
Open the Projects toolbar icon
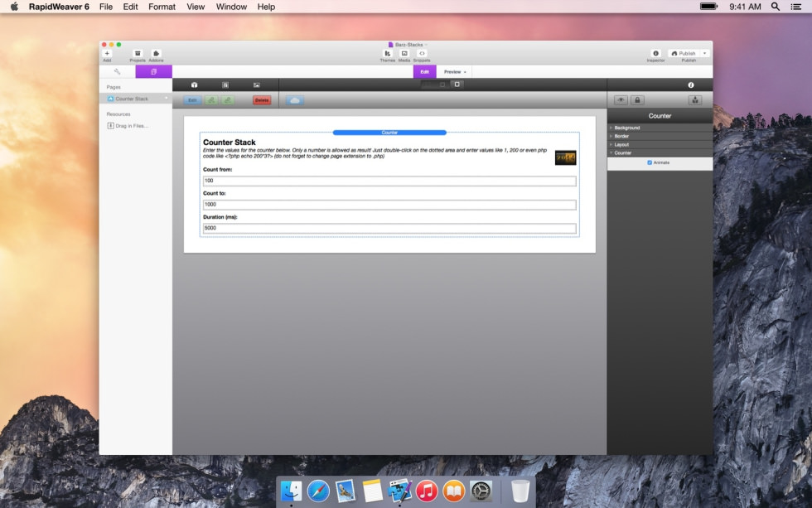(138, 53)
